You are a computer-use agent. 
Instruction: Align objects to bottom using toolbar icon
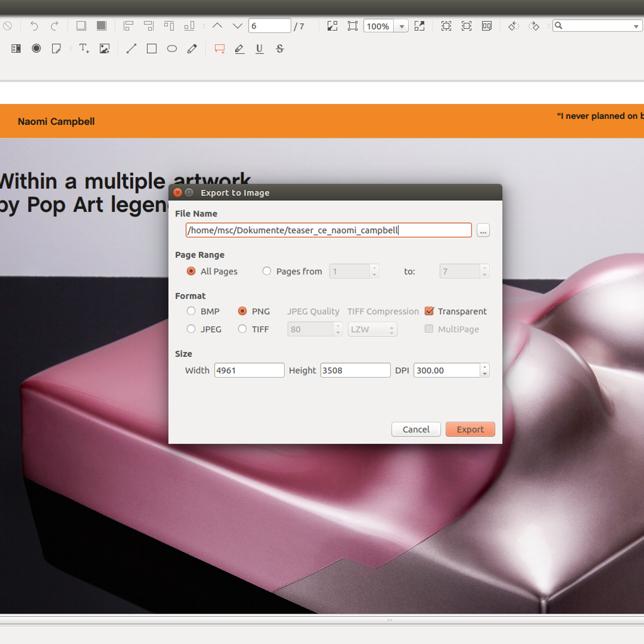[x=189, y=26]
